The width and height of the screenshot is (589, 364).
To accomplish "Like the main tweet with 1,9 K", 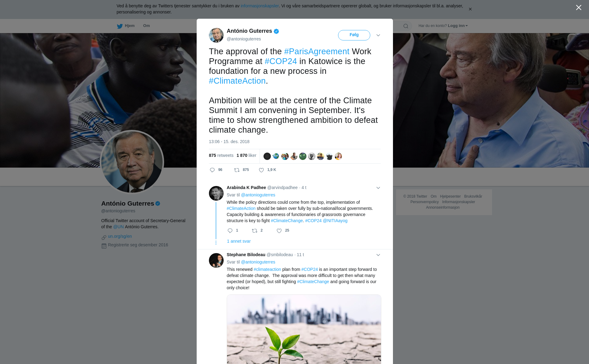I will click(x=261, y=170).
